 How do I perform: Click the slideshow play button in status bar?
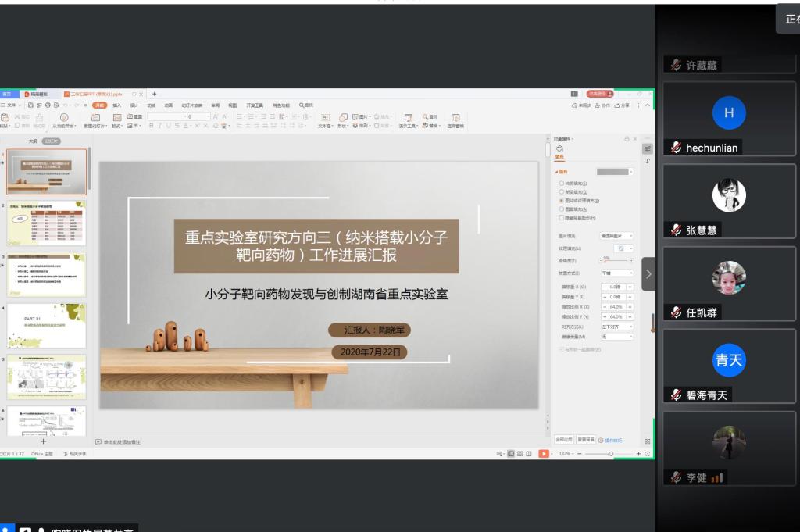pos(544,454)
